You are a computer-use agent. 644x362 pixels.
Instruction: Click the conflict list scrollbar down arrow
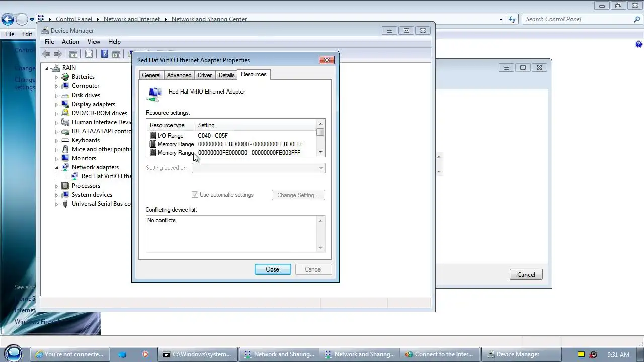[x=320, y=248]
